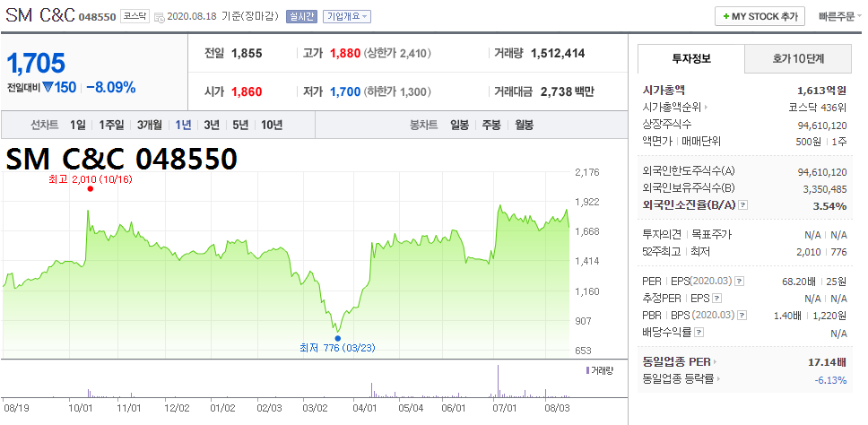868x425 pixels.
Task: Click the 68.20배 PER value
Action: coord(799,282)
